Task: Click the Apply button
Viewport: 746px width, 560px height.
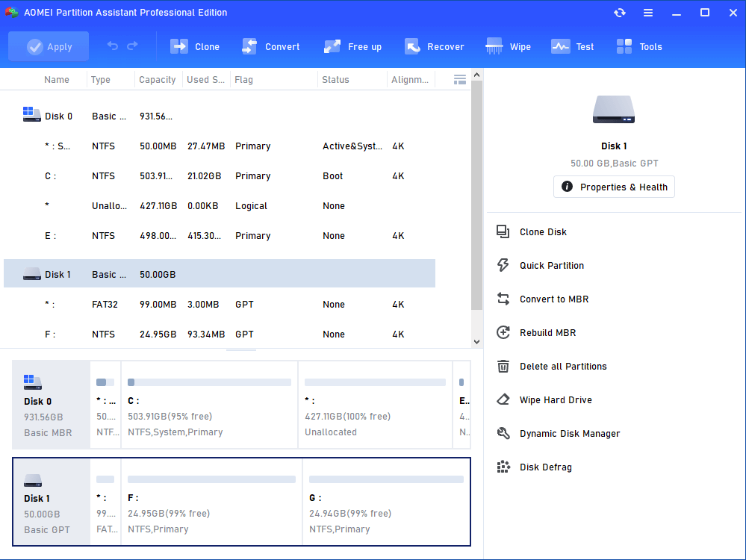Action: (x=49, y=46)
